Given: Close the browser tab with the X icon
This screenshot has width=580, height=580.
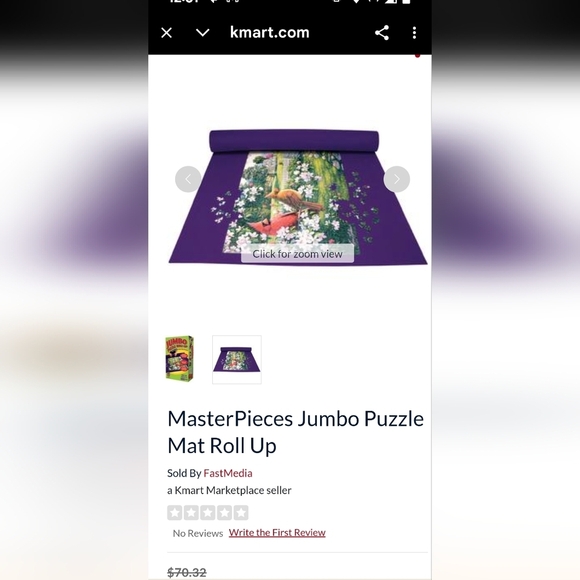Looking at the screenshot, I should tap(166, 33).
